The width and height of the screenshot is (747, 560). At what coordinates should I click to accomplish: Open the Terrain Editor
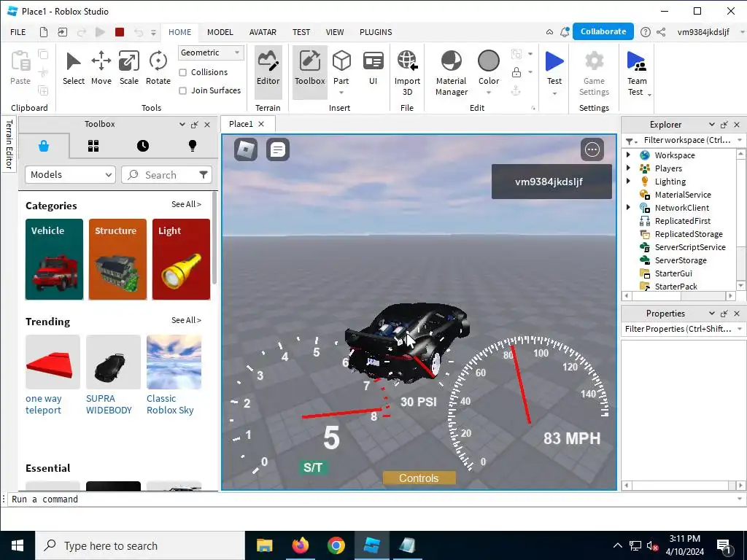[268, 72]
